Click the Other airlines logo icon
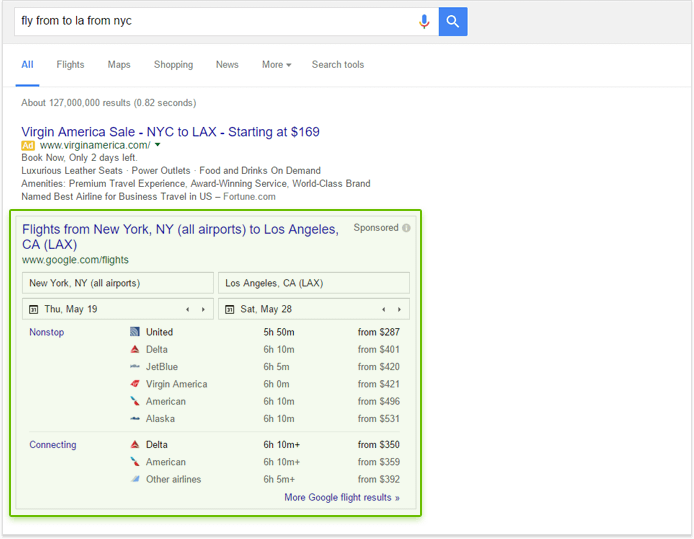 pos(135,479)
